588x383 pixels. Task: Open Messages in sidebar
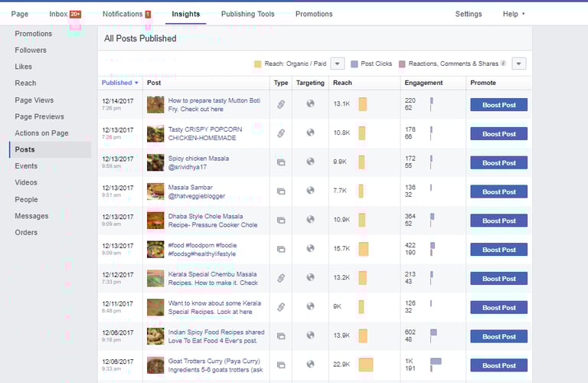tap(31, 216)
